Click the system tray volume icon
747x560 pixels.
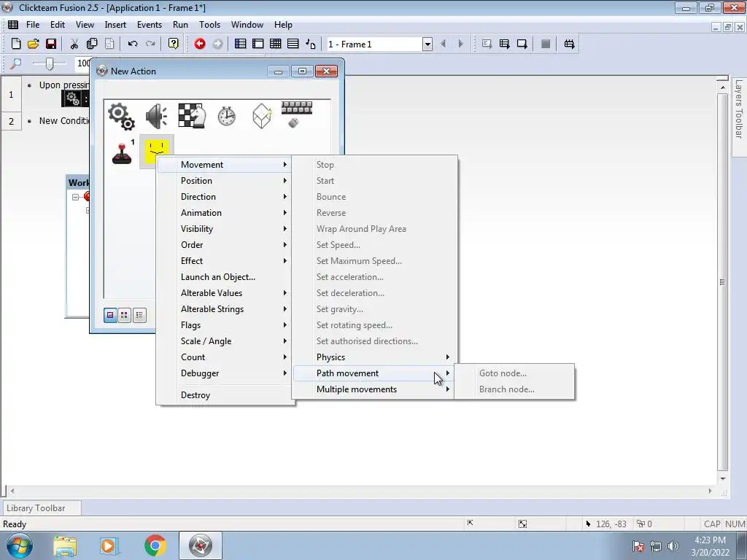673,546
